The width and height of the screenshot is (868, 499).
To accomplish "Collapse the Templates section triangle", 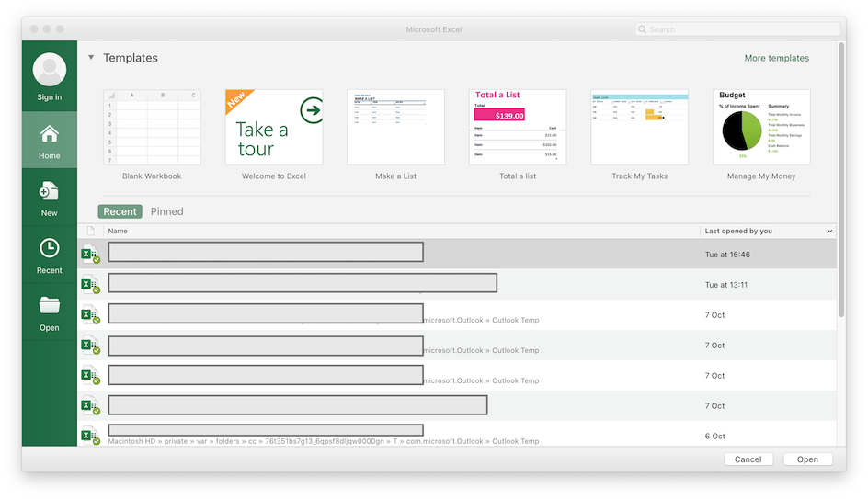I will click(91, 57).
